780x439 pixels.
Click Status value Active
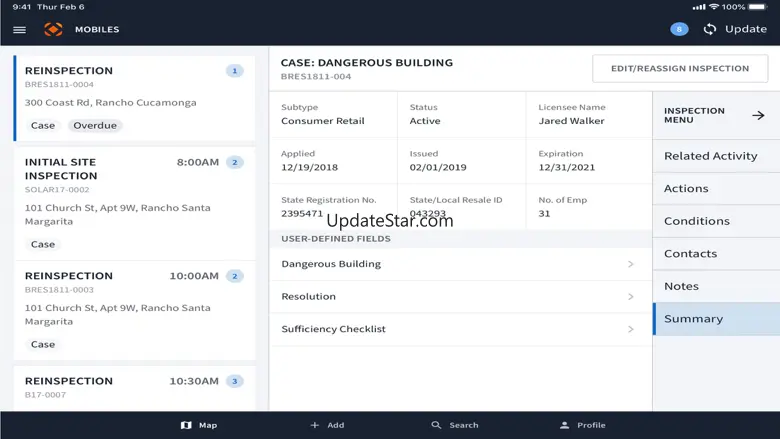(x=425, y=121)
